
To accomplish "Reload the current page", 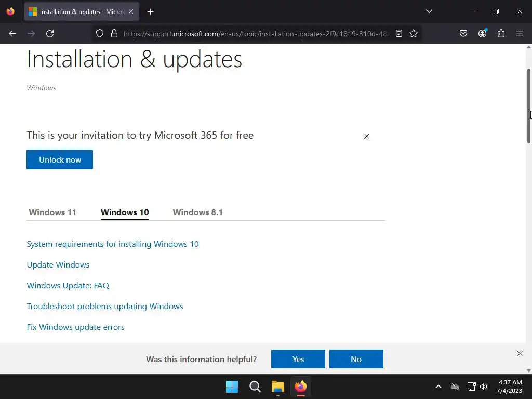I will click(50, 34).
